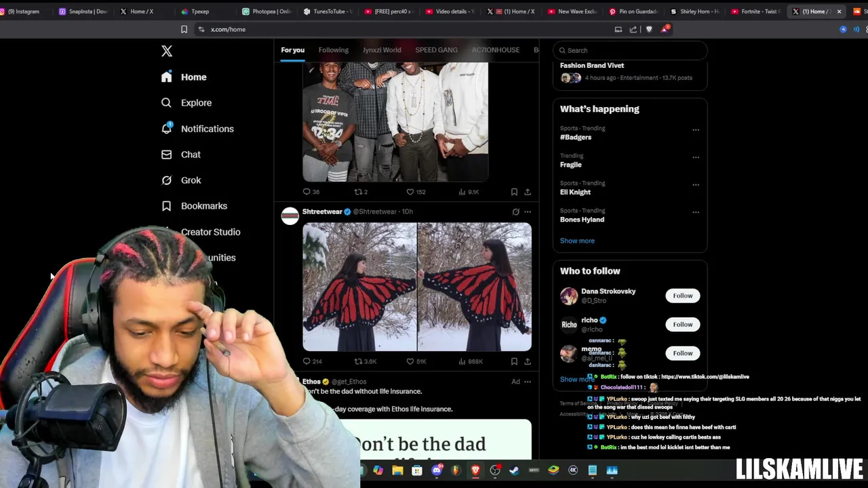
Task: Open Creator Studio in the sidebar
Action: (x=210, y=232)
